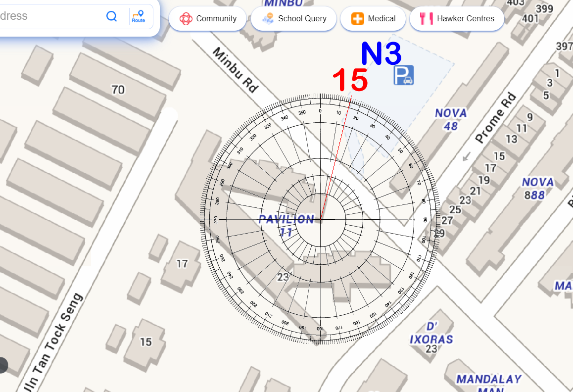
Task: Click the magnifying glass search icon
Action: pos(112,16)
